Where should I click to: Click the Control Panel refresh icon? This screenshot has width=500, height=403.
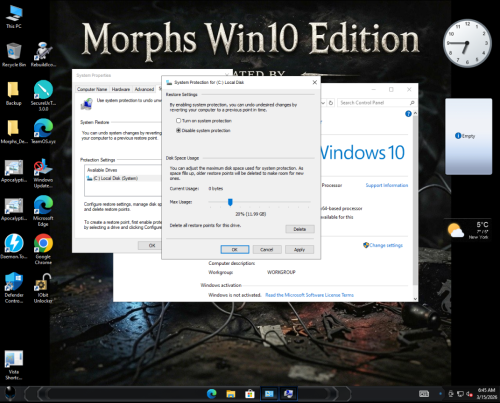pyautogui.click(x=331, y=103)
